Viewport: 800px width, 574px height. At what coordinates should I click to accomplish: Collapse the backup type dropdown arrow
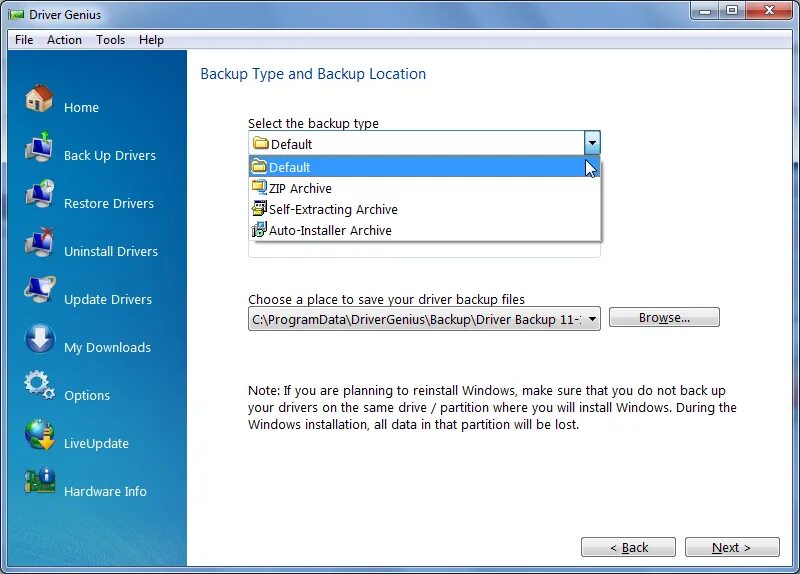[592, 143]
